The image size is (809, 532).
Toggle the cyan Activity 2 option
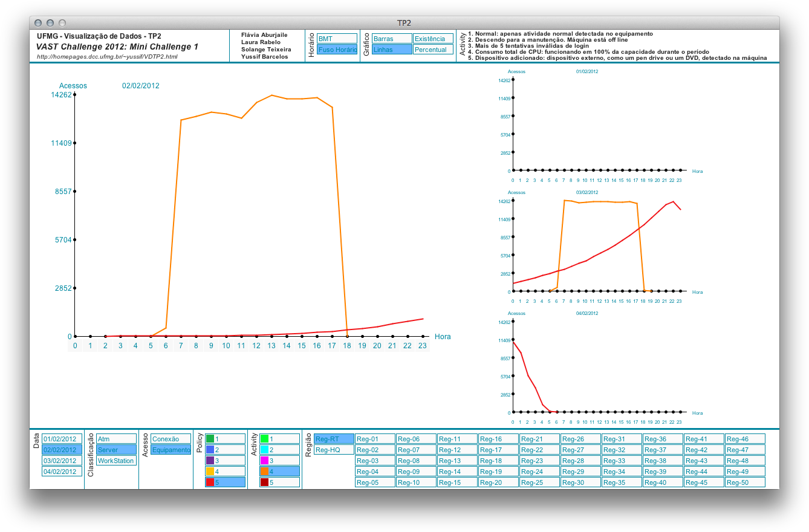[279, 450]
